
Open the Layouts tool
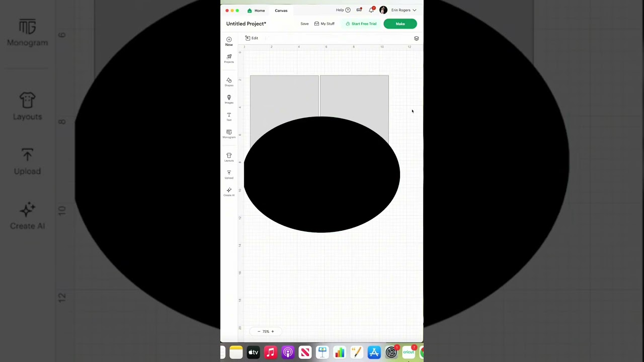coord(229,157)
